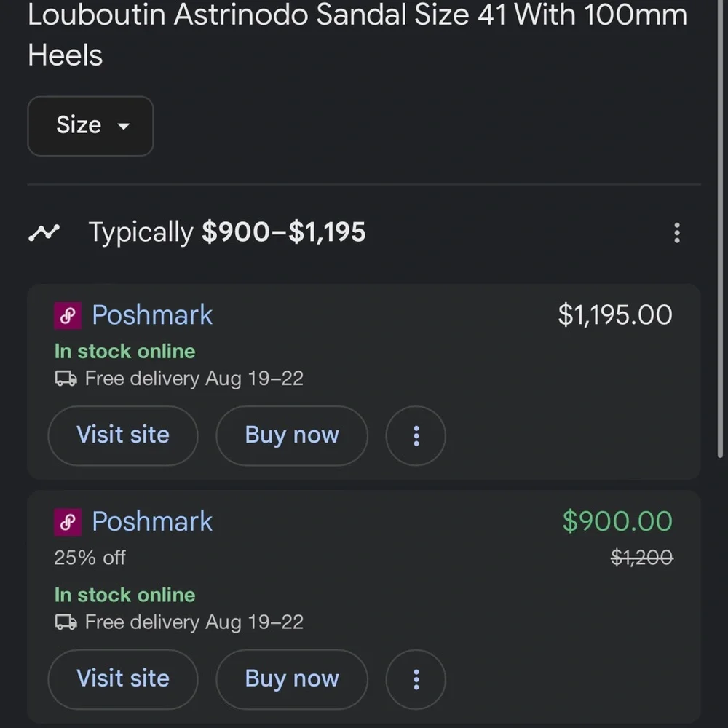The width and height of the screenshot is (728, 728).
Task: Click the delivery truck icon on the first listing
Action: click(x=66, y=379)
